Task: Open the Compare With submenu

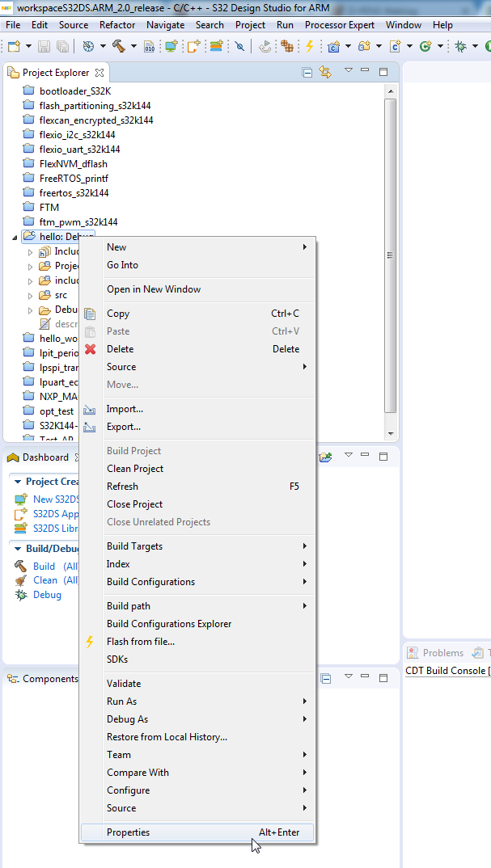Action: (197, 773)
